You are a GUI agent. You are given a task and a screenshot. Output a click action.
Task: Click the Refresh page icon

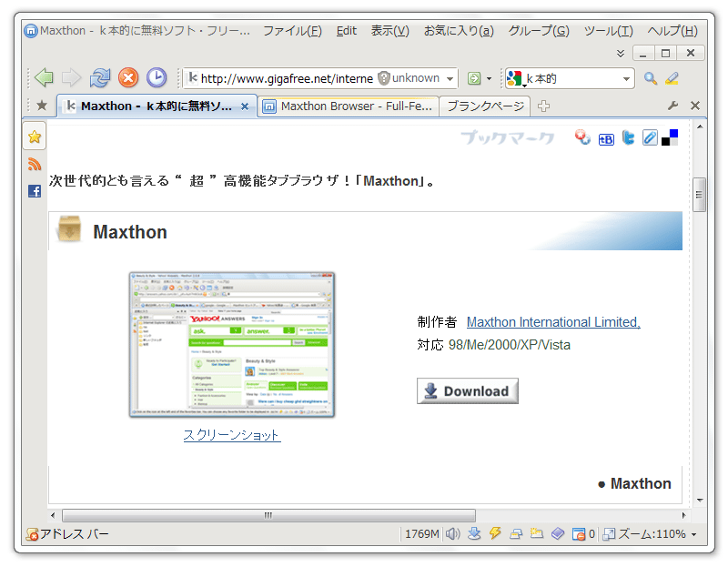100,77
